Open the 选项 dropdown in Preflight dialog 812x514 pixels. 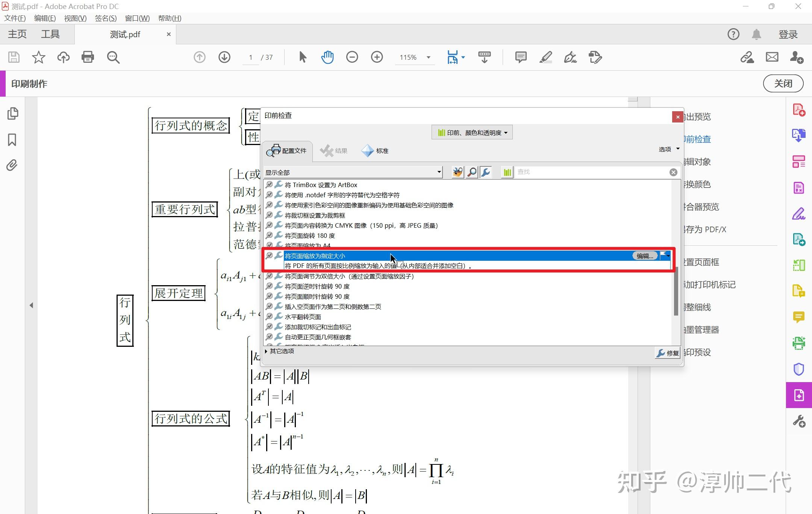(668, 149)
